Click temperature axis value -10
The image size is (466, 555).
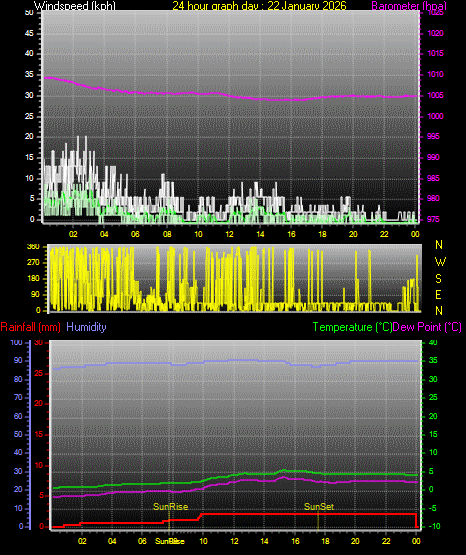tap(435, 526)
